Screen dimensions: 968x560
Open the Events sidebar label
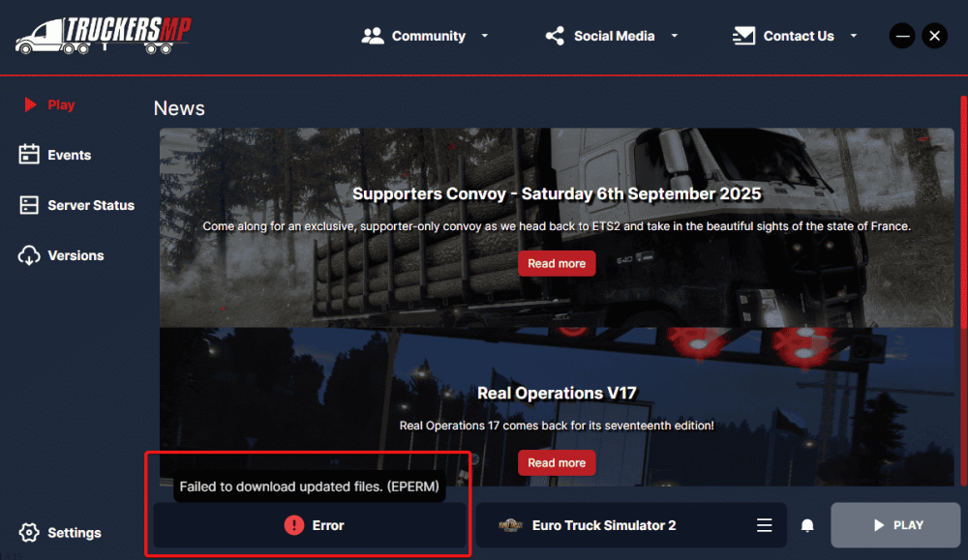click(x=70, y=155)
